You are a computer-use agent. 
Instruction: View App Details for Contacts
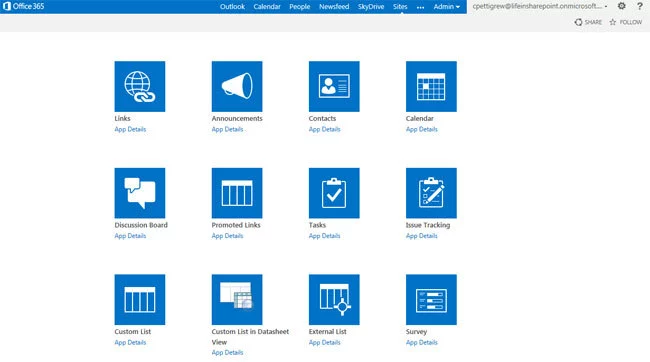coord(324,129)
